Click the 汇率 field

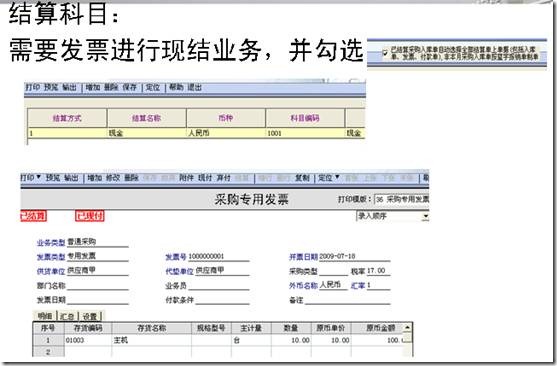378,285
